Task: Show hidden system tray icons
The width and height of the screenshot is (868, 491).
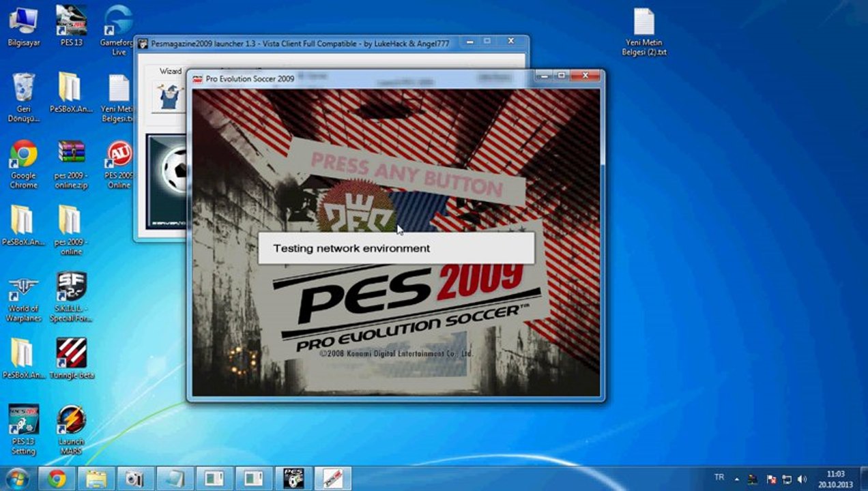Action: point(738,479)
